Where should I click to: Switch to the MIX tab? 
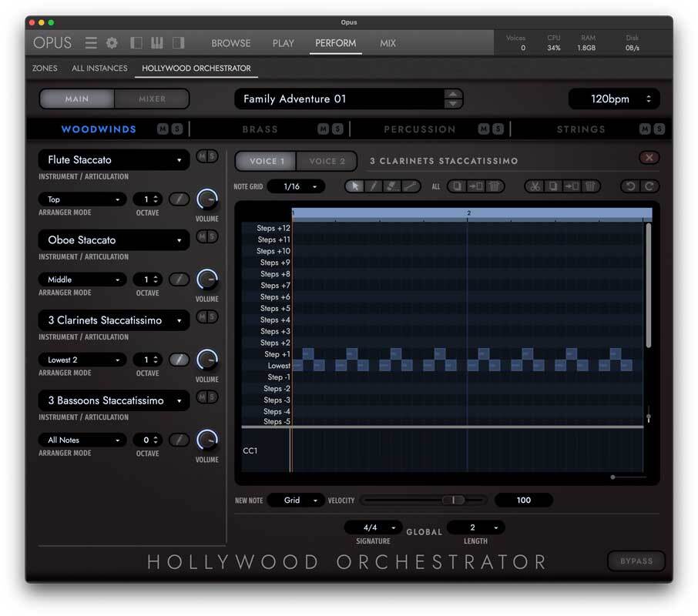click(x=388, y=43)
